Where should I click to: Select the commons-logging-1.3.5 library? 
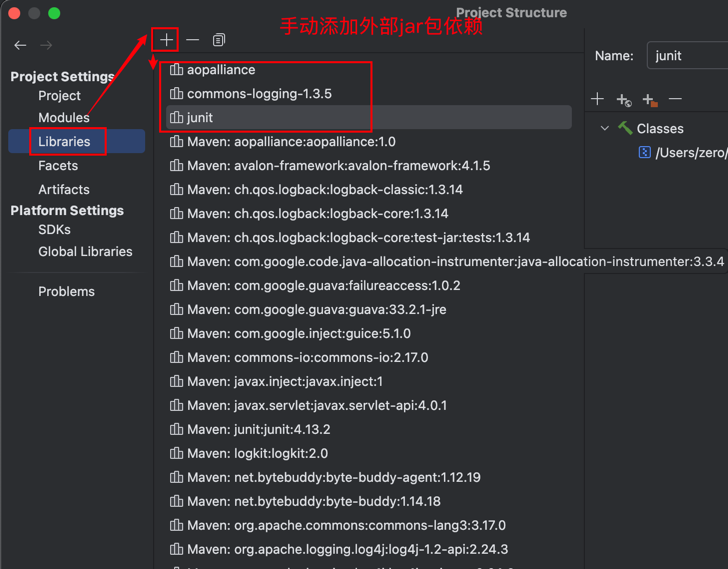point(259,93)
